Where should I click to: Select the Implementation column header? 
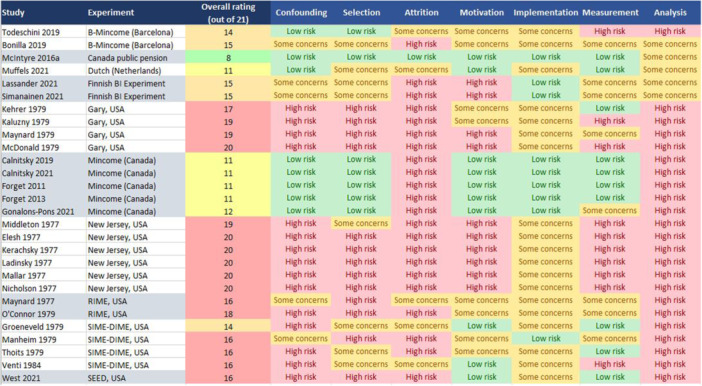click(x=545, y=13)
